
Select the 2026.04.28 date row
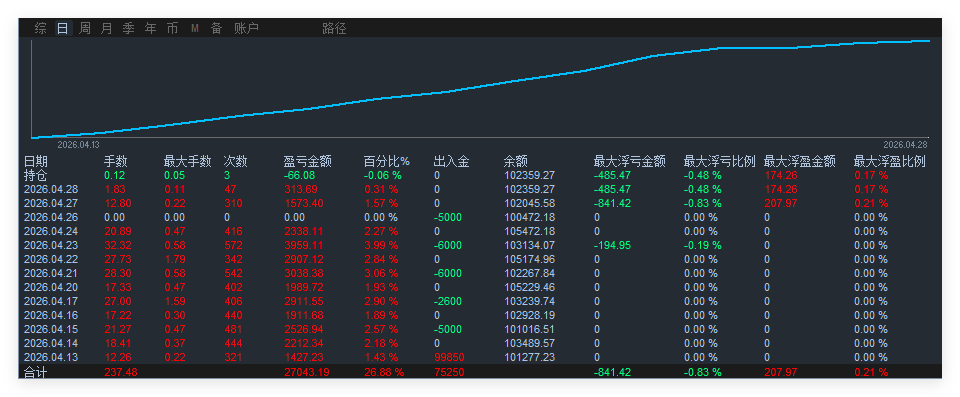[x=51, y=189]
